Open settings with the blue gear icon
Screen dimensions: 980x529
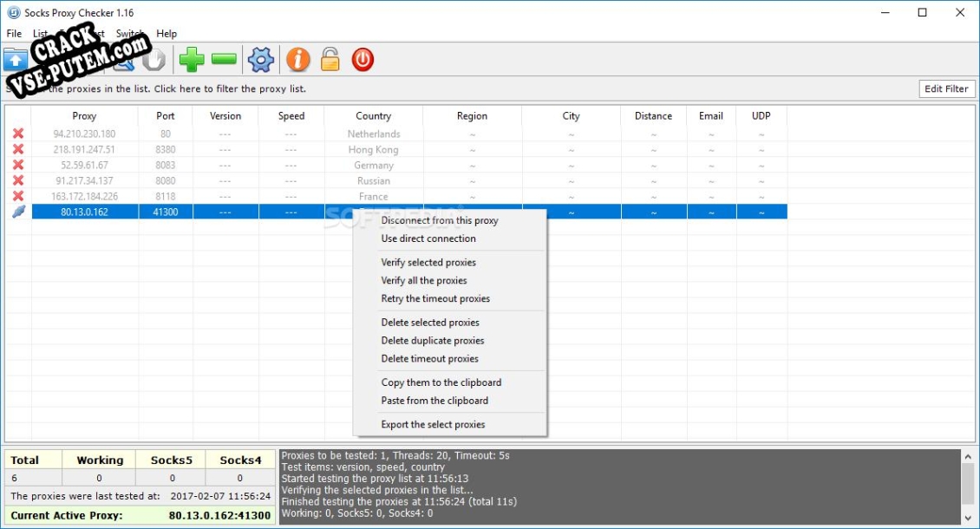[x=261, y=59]
